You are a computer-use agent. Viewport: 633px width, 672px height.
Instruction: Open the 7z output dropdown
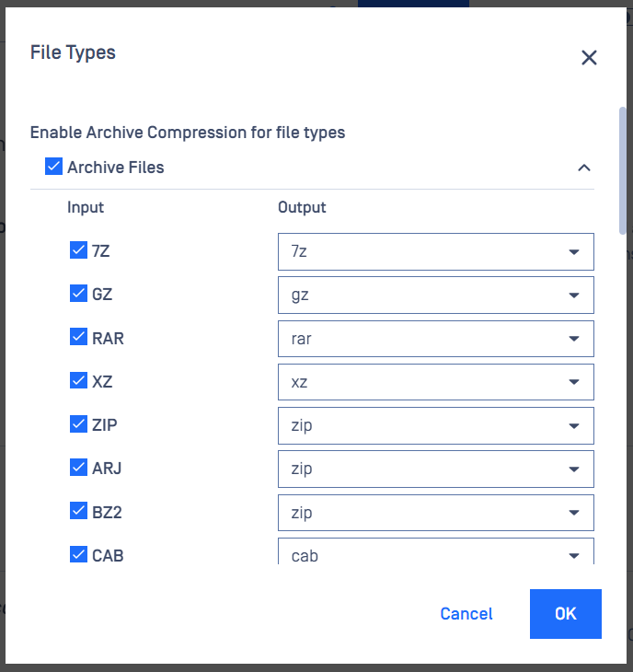click(435, 251)
